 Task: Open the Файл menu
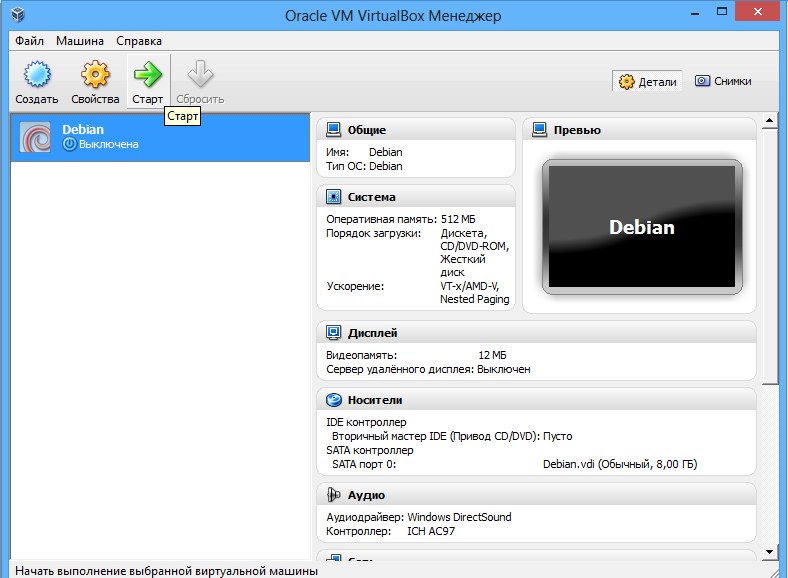(x=29, y=41)
